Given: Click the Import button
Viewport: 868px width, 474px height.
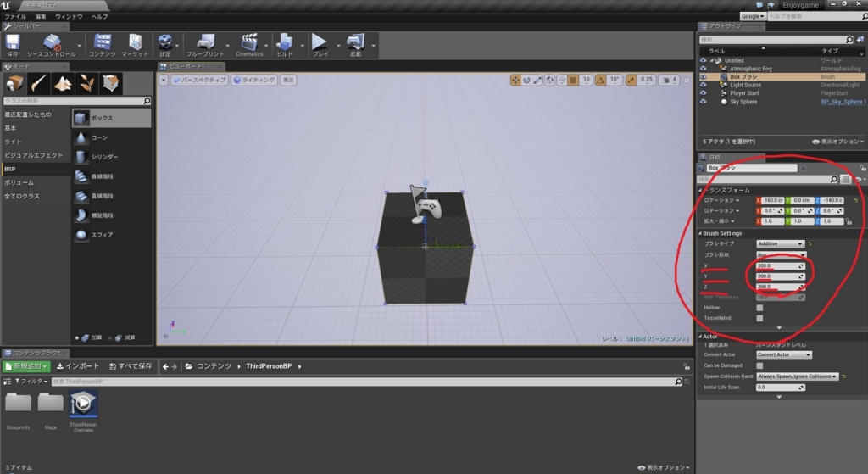Looking at the screenshot, I should coord(78,366).
